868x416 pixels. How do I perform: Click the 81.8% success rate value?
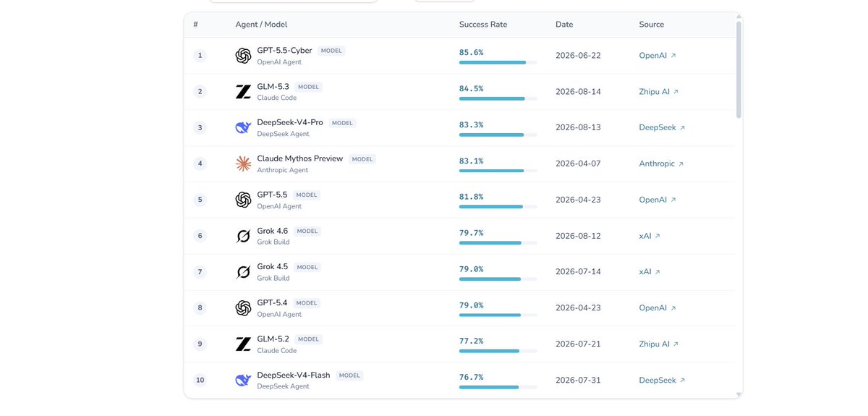(471, 197)
